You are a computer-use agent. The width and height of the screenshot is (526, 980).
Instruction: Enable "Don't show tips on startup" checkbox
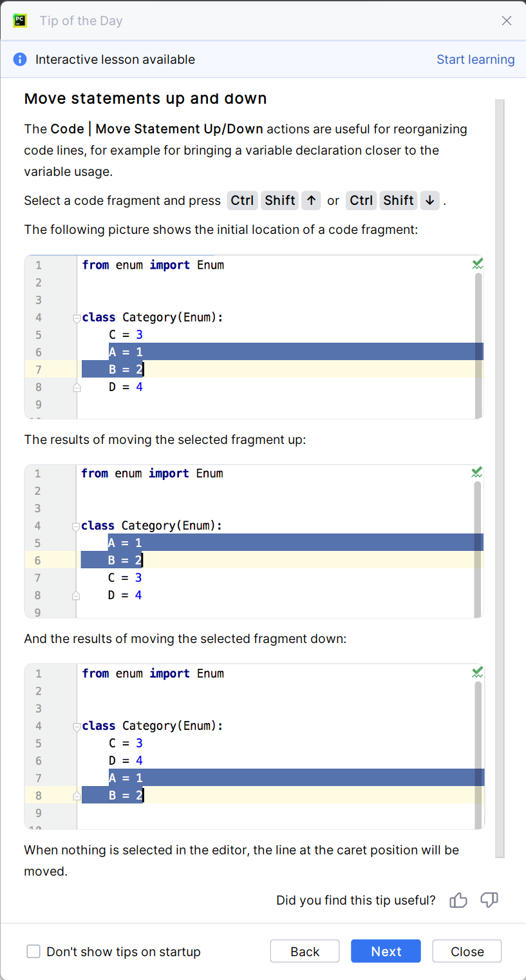click(x=33, y=952)
